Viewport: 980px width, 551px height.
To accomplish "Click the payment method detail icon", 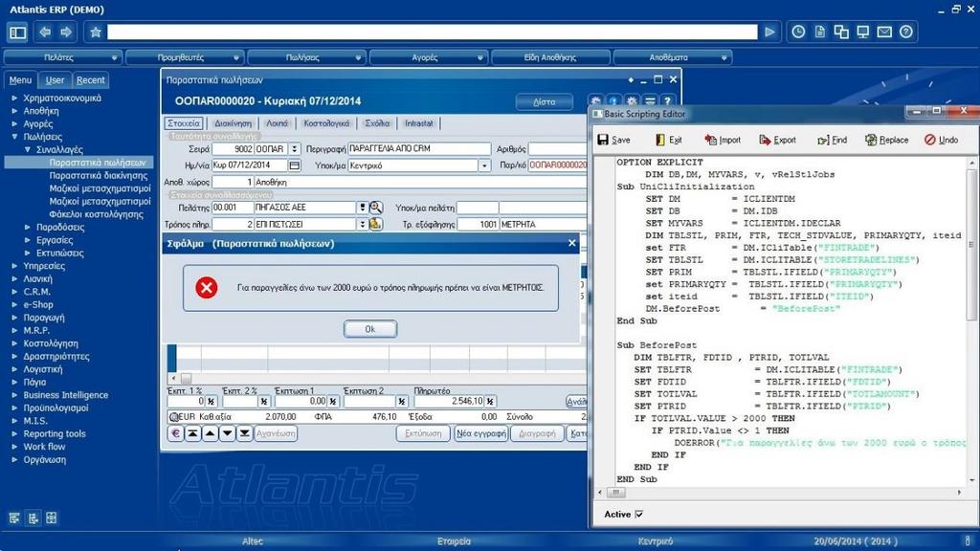I will point(375,224).
